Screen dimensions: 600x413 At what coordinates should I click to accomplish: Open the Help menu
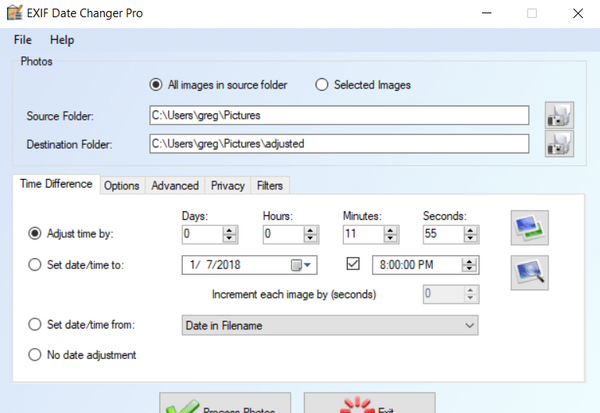coord(62,40)
